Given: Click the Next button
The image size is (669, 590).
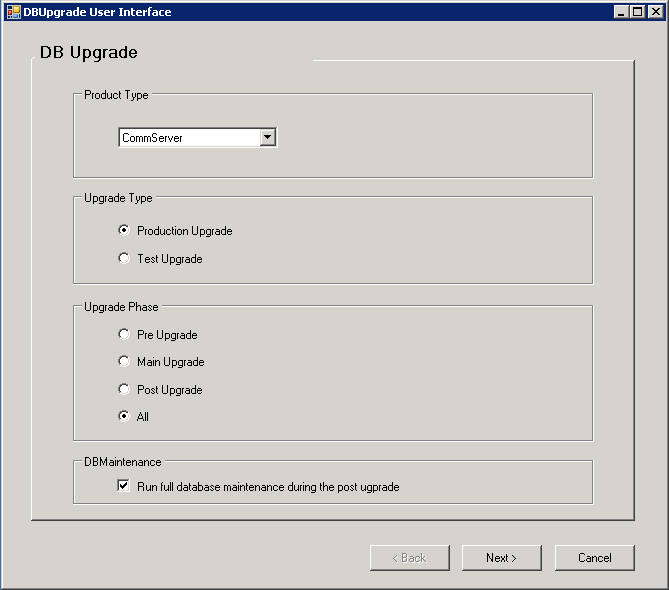Looking at the screenshot, I should tap(501, 558).
